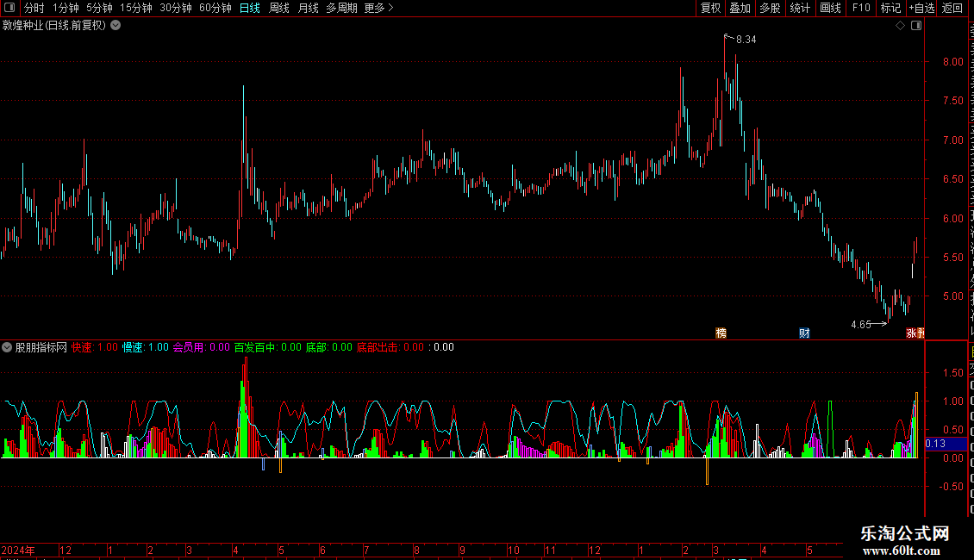Open the 多股 multi-stock view
Screen dimensions: 974x560
[x=770, y=8]
